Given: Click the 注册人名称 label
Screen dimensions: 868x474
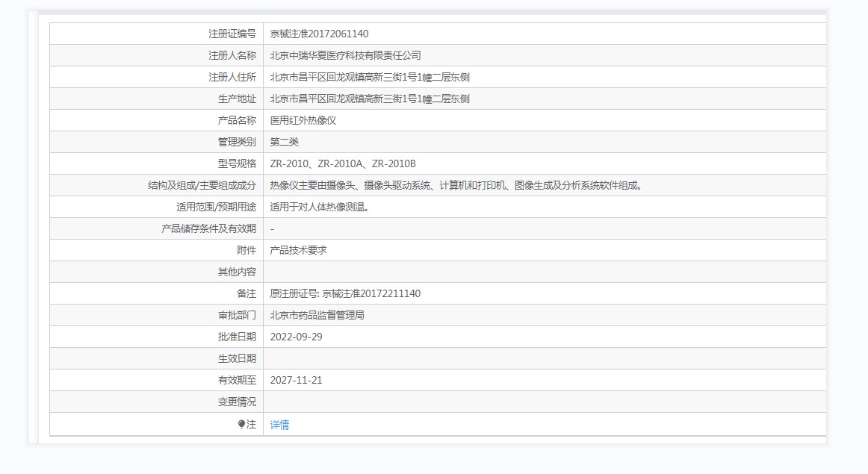Looking at the screenshot, I should click(x=232, y=55).
